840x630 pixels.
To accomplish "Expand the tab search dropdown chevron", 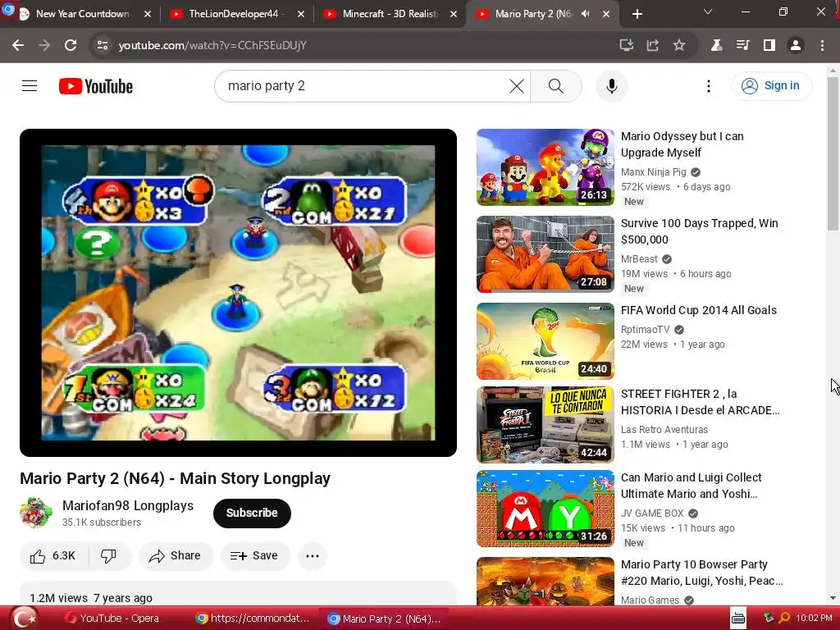I will (708, 11).
